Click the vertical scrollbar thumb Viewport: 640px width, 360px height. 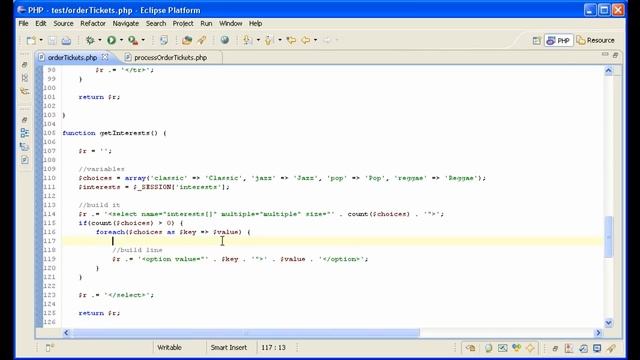pos(608,237)
